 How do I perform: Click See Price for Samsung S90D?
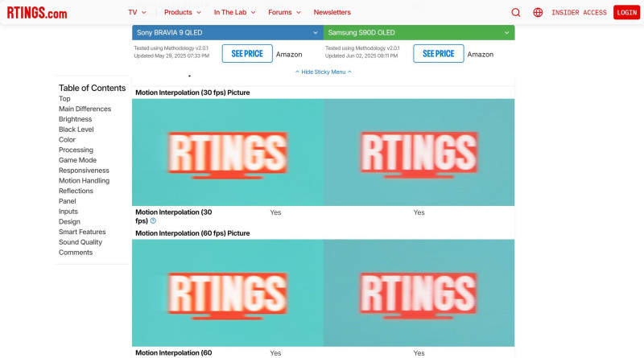pyautogui.click(x=439, y=54)
